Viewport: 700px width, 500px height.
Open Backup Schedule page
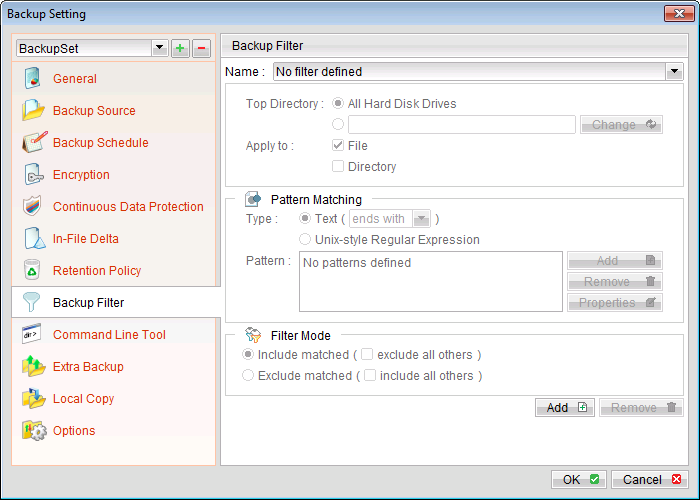point(100,143)
